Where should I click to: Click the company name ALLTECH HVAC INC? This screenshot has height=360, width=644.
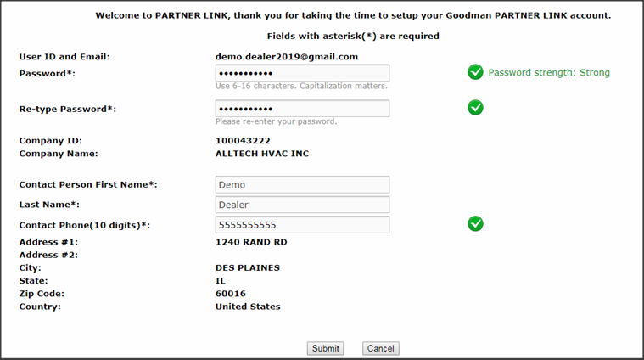tap(263, 154)
